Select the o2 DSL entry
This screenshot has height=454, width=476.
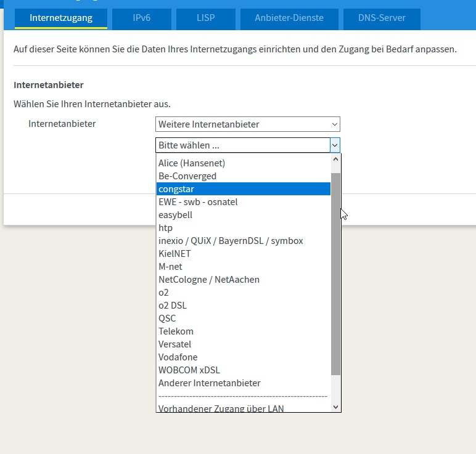pos(244,306)
